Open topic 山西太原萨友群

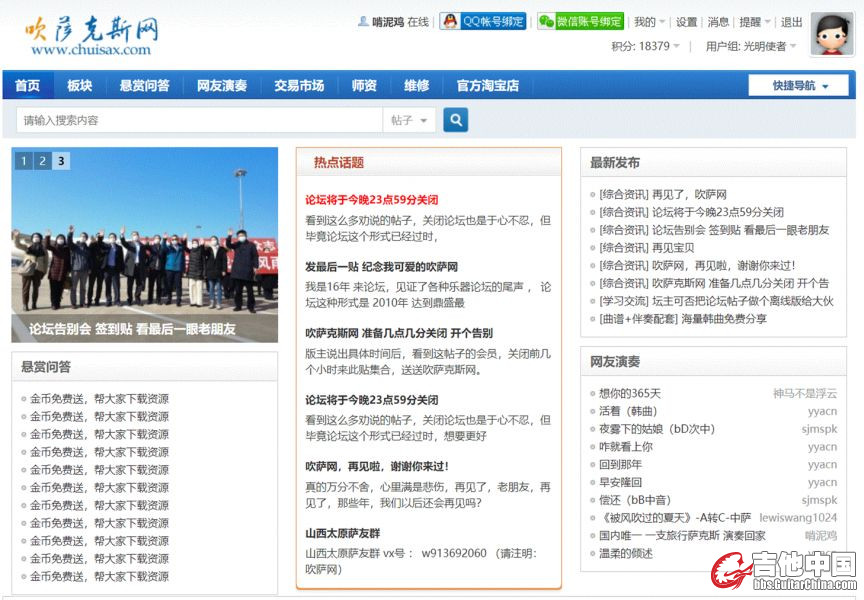[343, 533]
